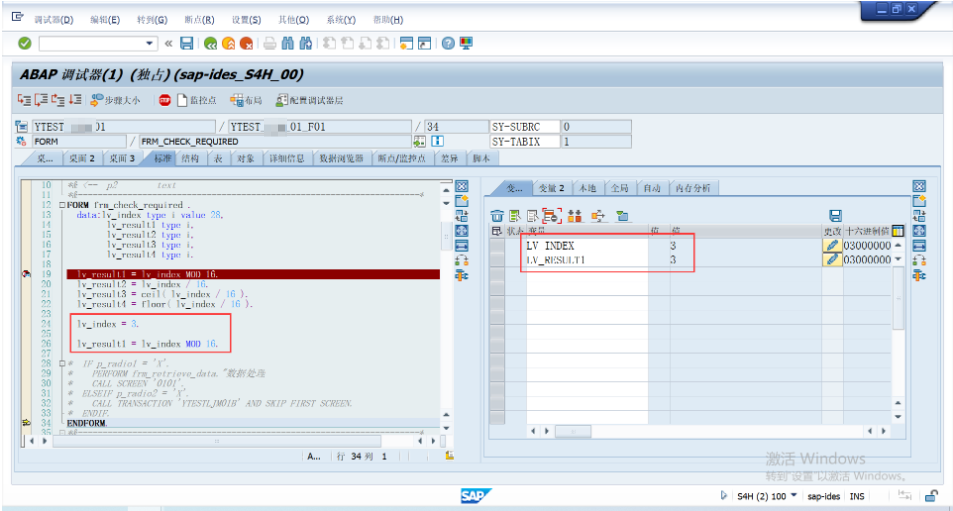Open the 设置(S) menu

pos(246,19)
